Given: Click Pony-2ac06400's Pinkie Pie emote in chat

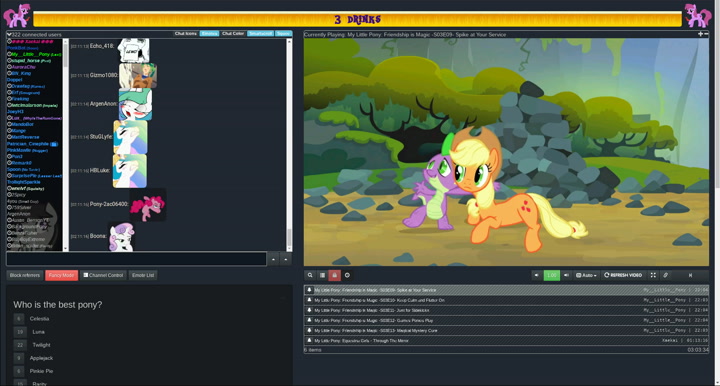Looking at the screenshot, I should tap(148, 205).
